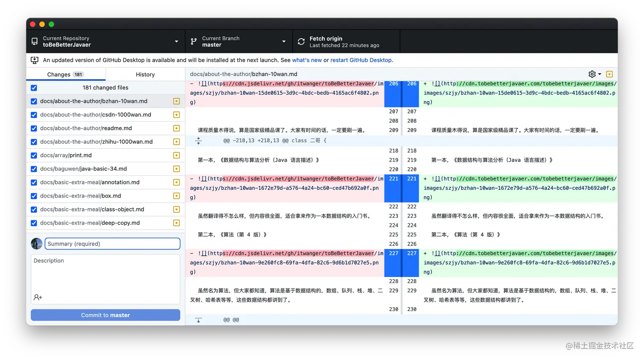Click into the Description text area

point(106,279)
